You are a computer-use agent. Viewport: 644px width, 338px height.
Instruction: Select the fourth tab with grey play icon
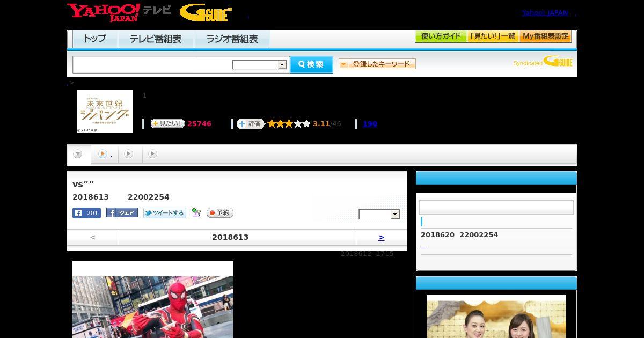tap(153, 154)
